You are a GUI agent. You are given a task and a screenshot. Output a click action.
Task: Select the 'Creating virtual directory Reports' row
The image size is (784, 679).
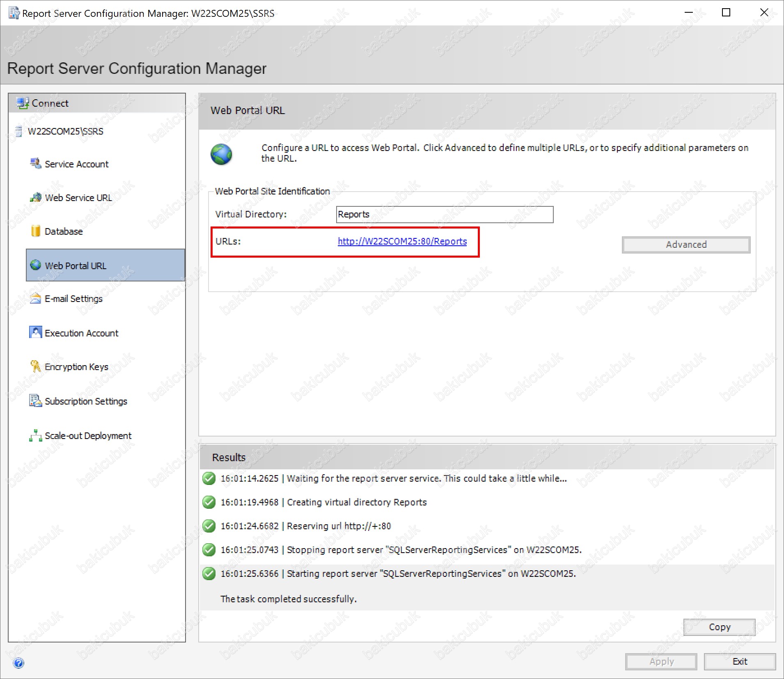pos(487,502)
